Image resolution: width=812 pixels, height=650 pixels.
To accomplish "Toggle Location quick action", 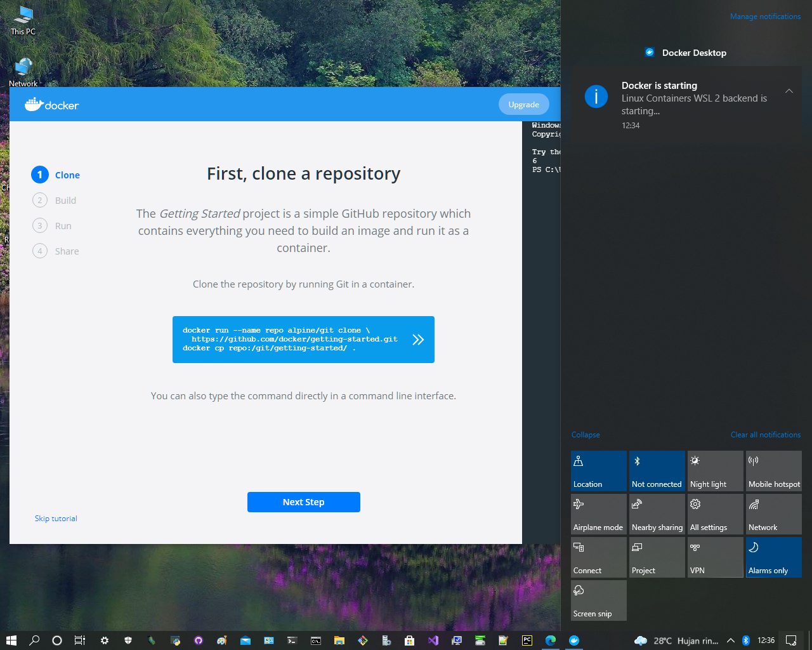I will point(599,470).
